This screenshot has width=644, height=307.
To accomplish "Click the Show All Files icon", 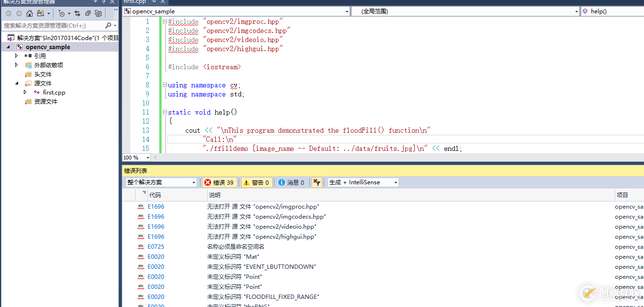I will coord(98,13).
